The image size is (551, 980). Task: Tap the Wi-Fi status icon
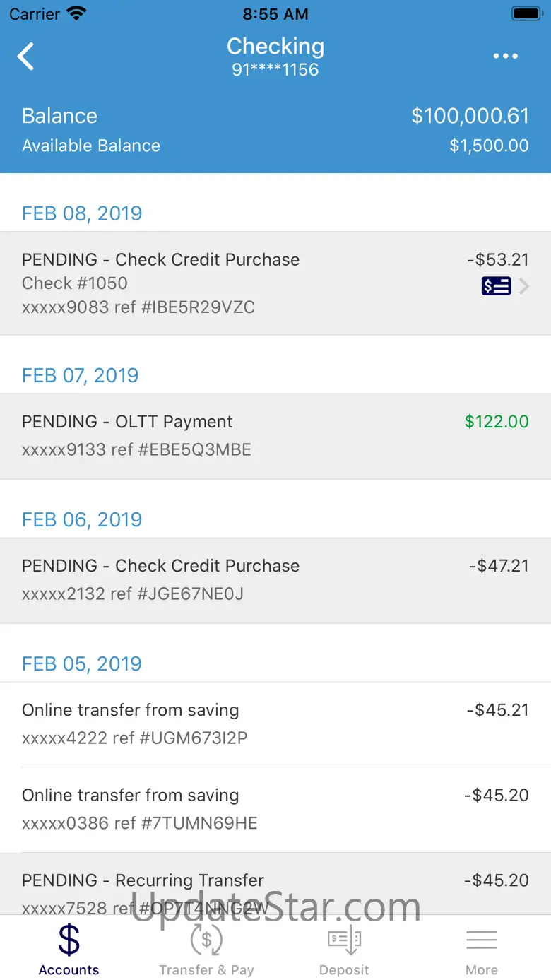[76, 13]
